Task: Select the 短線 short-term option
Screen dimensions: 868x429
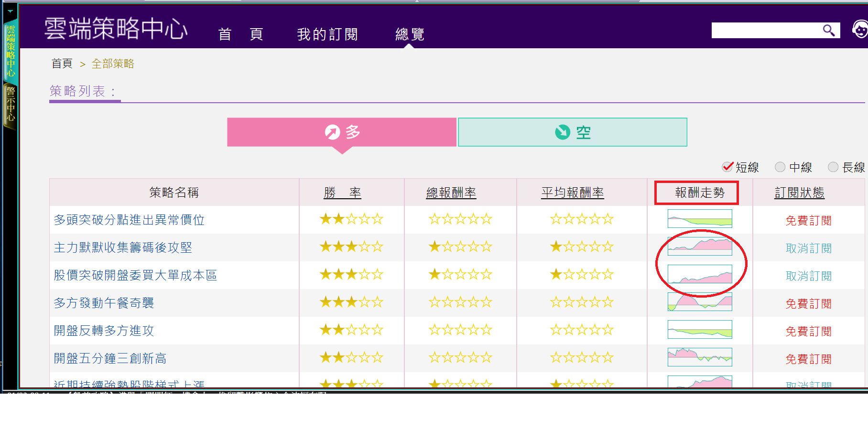Action: click(x=727, y=167)
